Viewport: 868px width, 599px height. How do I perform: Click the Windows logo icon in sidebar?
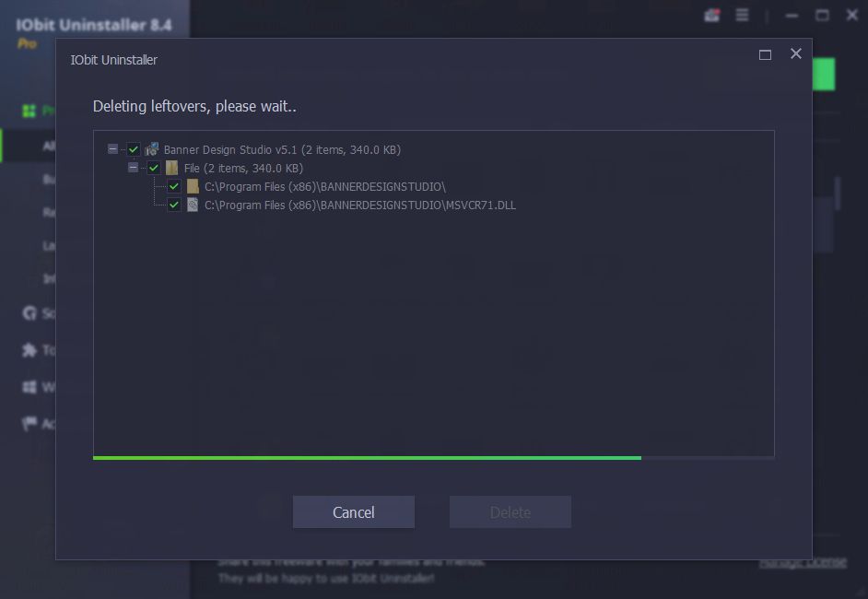click(x=29, y=386)
